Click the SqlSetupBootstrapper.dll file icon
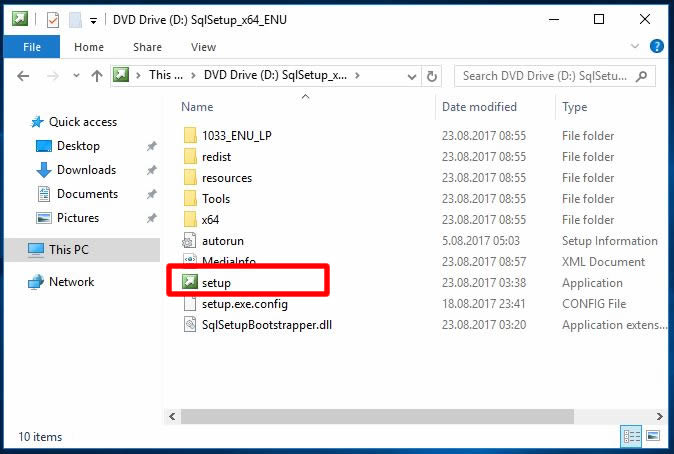The width and height of the screenshot is (674, 454). (191, 325)
